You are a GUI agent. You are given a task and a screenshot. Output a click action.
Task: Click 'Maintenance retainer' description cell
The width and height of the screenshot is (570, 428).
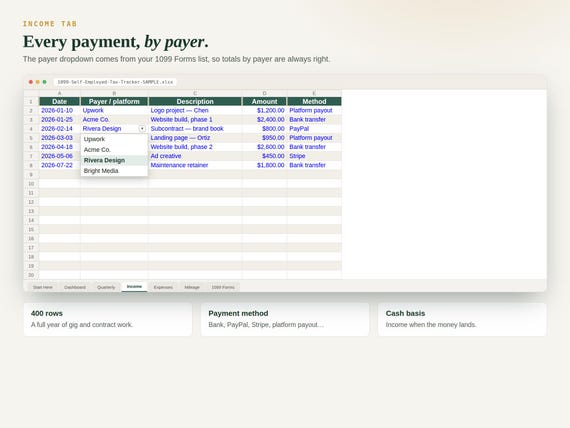195,165
